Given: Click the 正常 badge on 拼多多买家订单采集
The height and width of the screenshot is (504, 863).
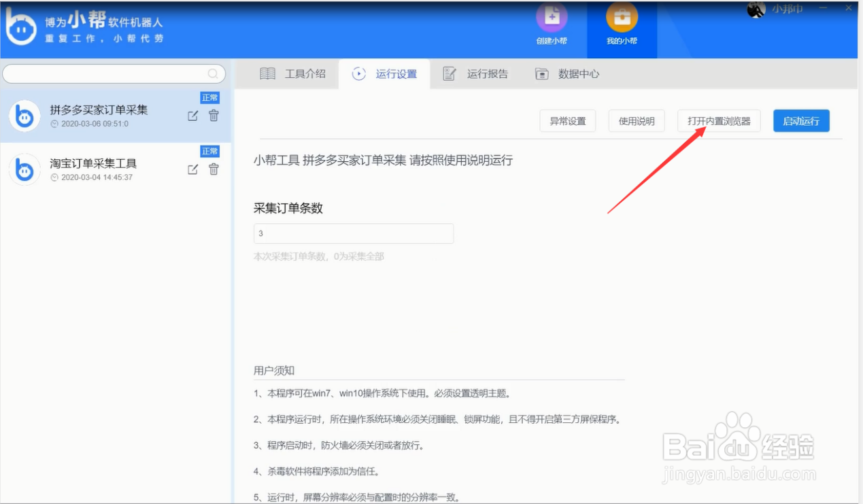Looking at the screenshot, I should (210, 98).
